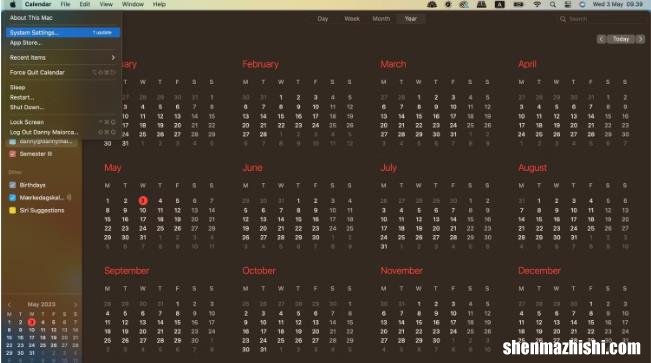Open System Settings from Apple menu
The image size is (651, 363).
tap(63, 32)
